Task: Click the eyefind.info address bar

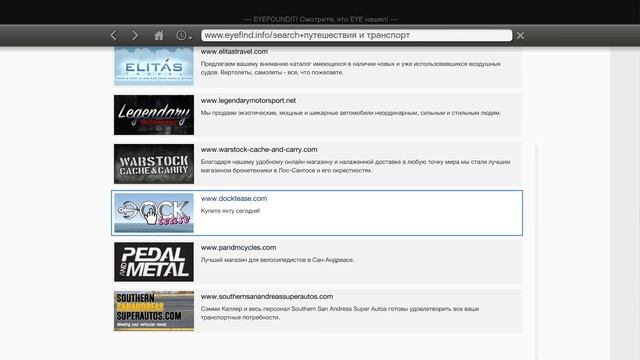Action: [x=356, y=35]
